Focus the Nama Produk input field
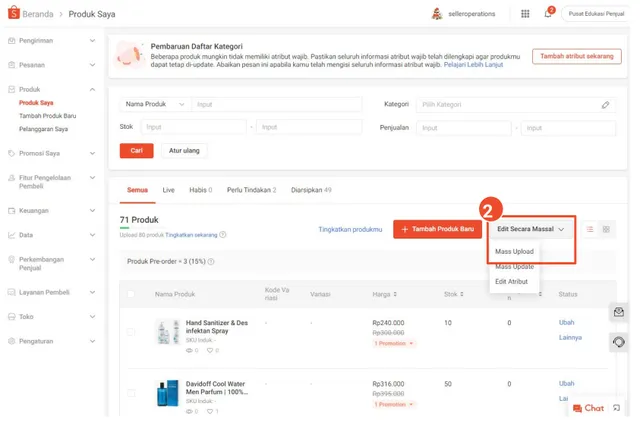Image resolution: width=640 pixels, height=422 pixels. (277, 104)
